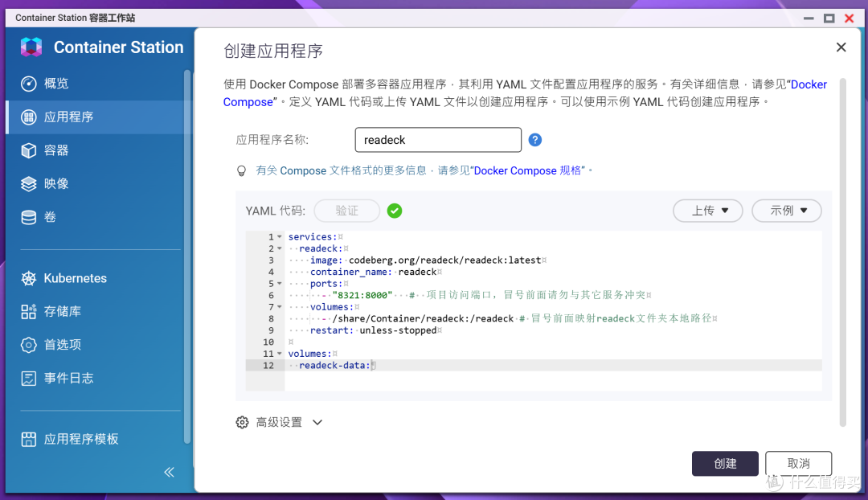Viewport: 868px width, 500px height.
Task: Open the 映像 images layers icon
Action: [x=29, y=184]
